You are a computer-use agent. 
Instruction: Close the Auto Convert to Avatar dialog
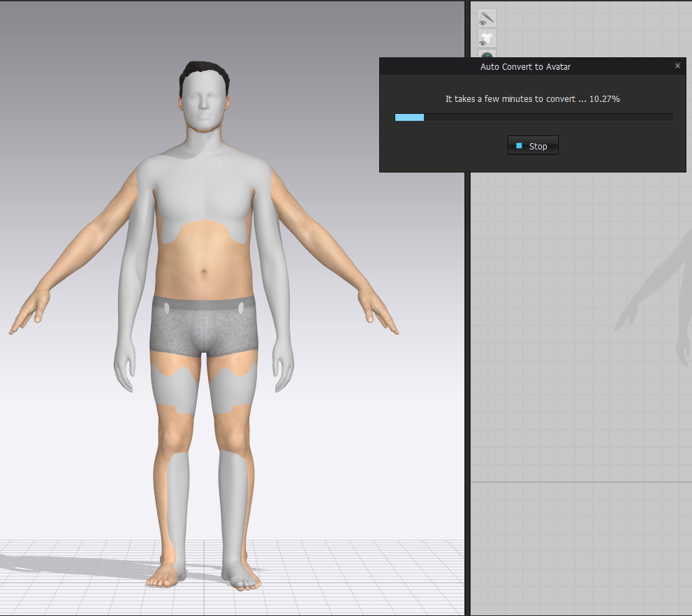tap(677, 66)
